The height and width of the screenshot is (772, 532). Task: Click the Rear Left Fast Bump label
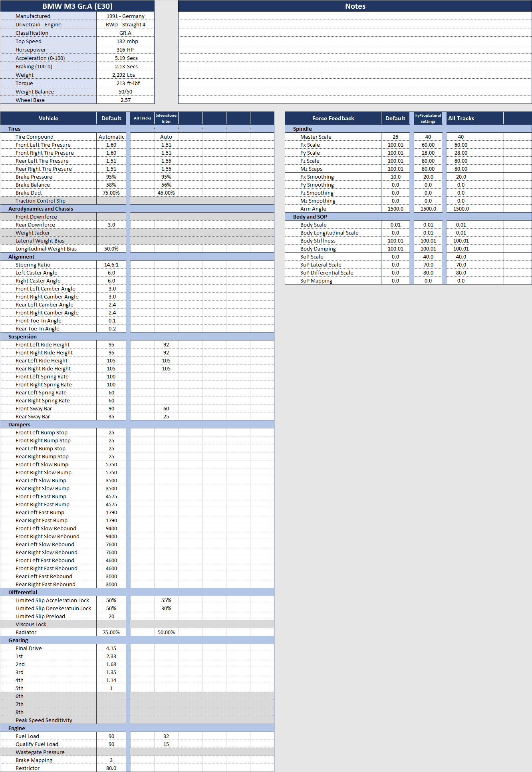click(40, 512)
